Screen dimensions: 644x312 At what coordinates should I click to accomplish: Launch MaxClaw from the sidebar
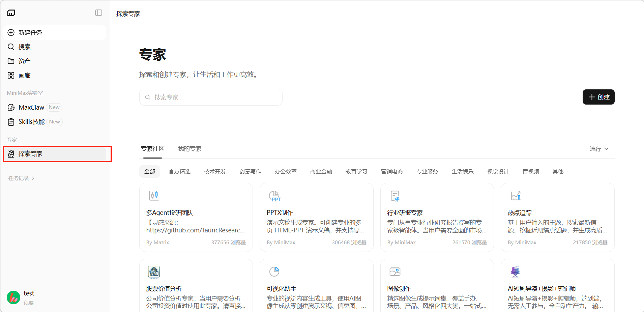[31, 107]
